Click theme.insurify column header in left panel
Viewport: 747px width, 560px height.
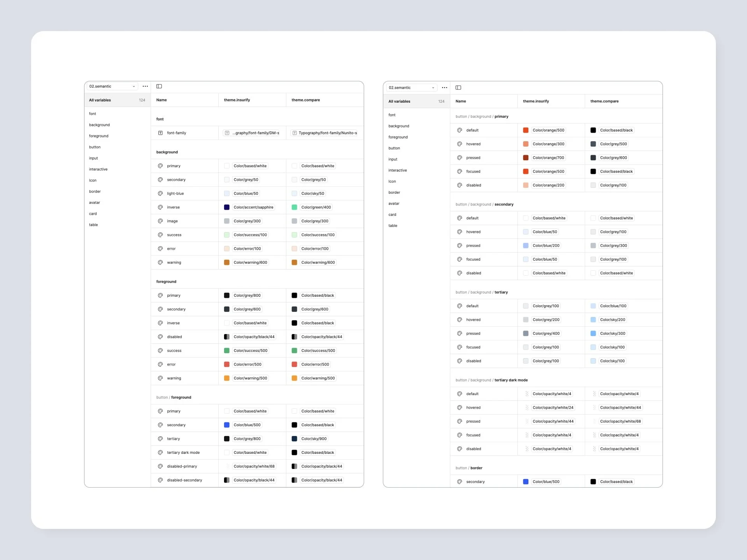pyautogui.click(x=237, y=100)
